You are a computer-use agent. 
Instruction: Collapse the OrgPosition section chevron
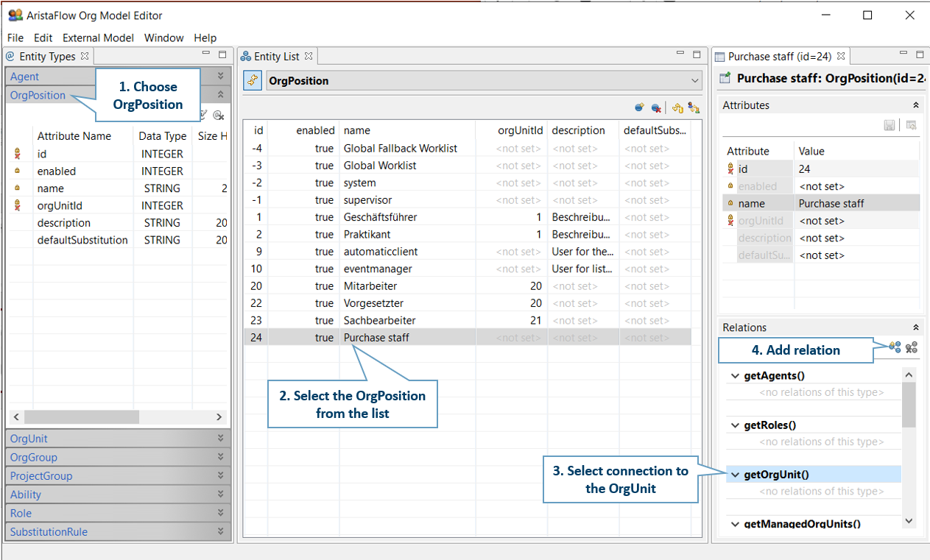[x=220, y=95]
